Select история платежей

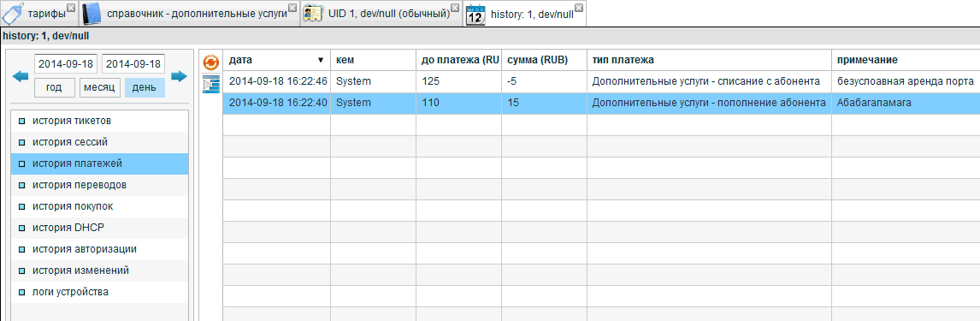100,163
